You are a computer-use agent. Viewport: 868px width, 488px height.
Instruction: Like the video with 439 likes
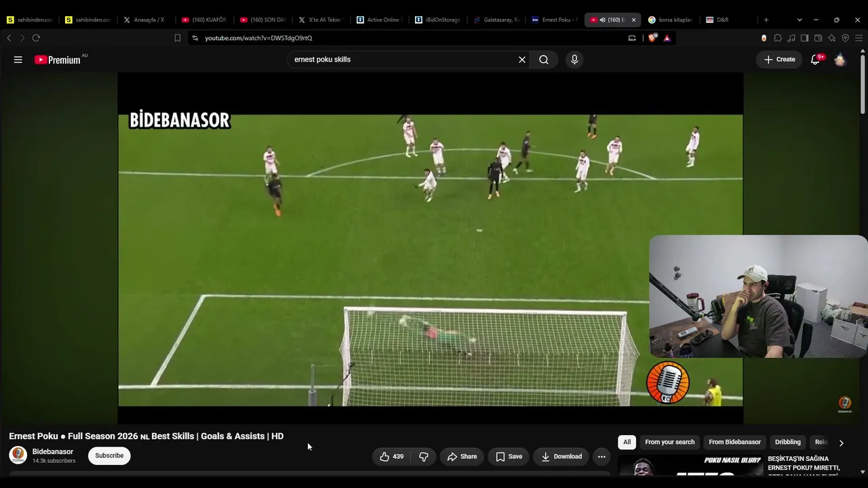click(x=392, y=457)
